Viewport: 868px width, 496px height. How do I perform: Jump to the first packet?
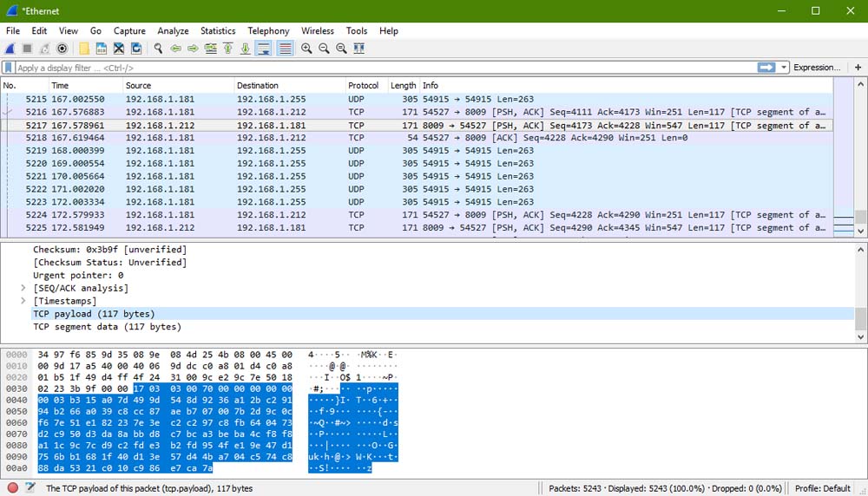[228, 49]
